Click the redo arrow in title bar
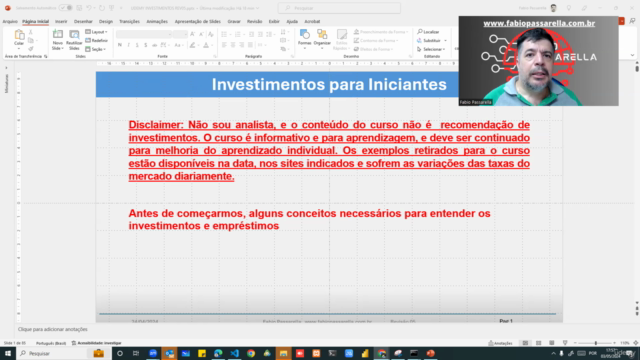Image resolution: width=640 pixels, height=360 pixels. tap(102, 8)
